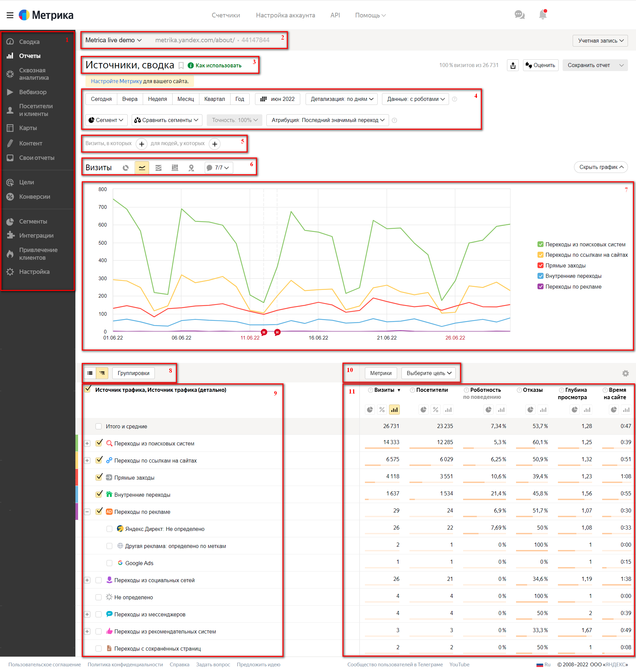Open the map chart view icon
Screen dimensions: 636x672
[191, 168]
